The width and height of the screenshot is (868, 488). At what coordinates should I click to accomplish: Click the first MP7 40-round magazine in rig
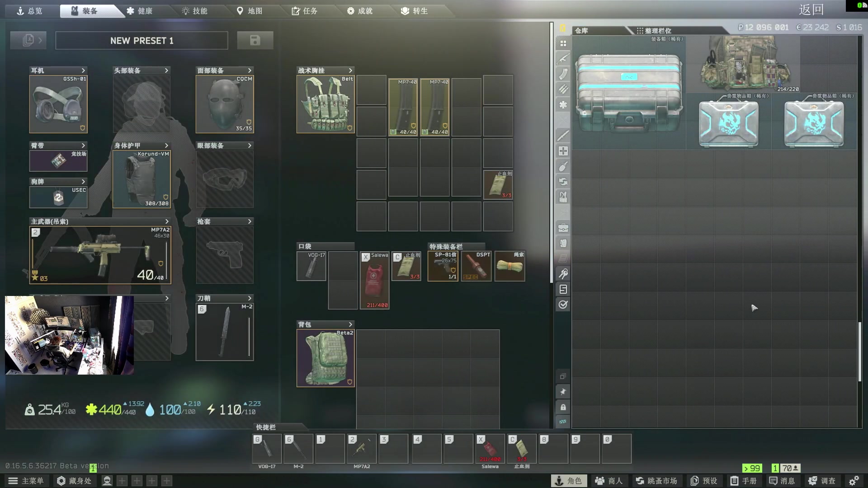coord(403,107)
